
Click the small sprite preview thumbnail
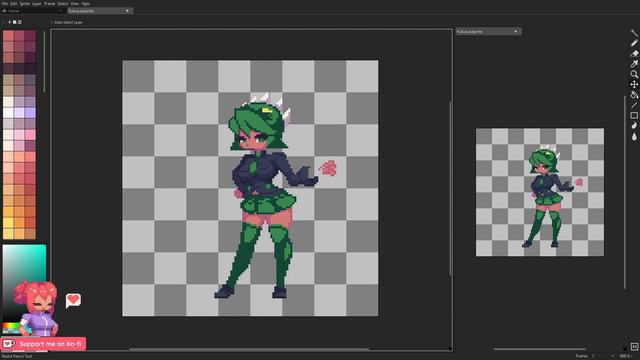(x=540, y=192)
